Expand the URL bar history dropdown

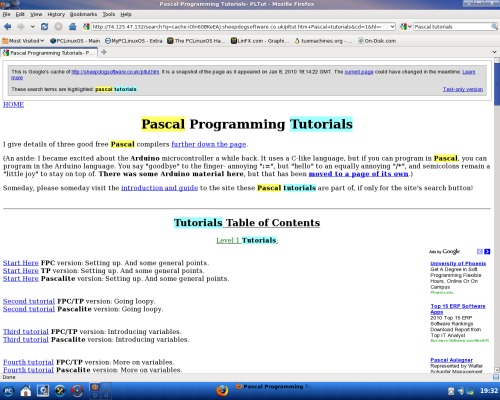392,27
